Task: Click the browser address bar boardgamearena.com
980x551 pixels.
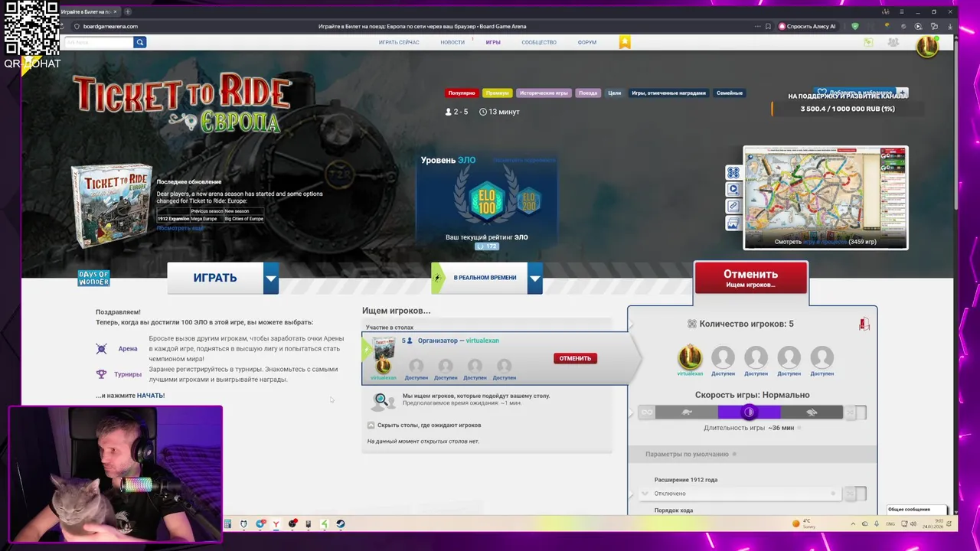Action: pos(111,26)
